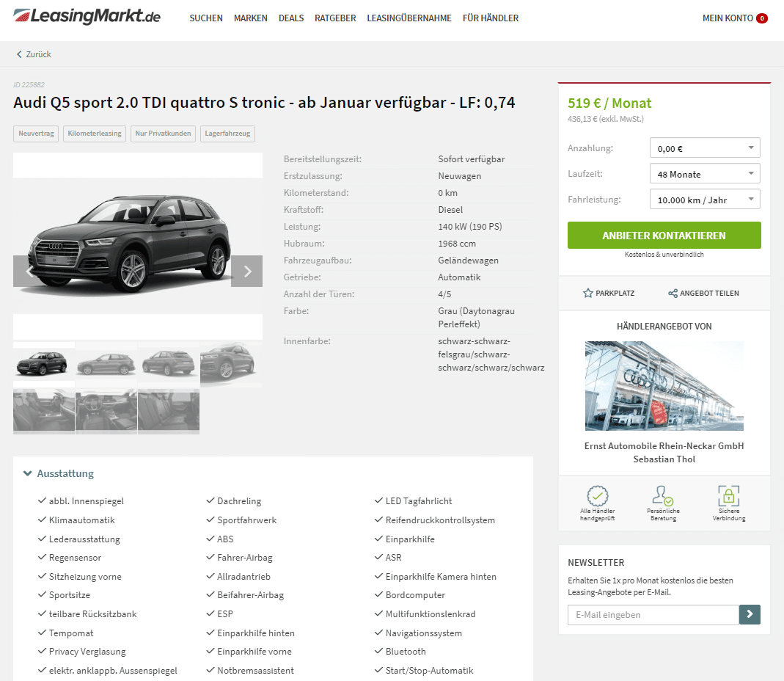Viewport: 784px width, 681px height.
Task: Click the Angebot teilen share icon
Action: tap(673, 294)
